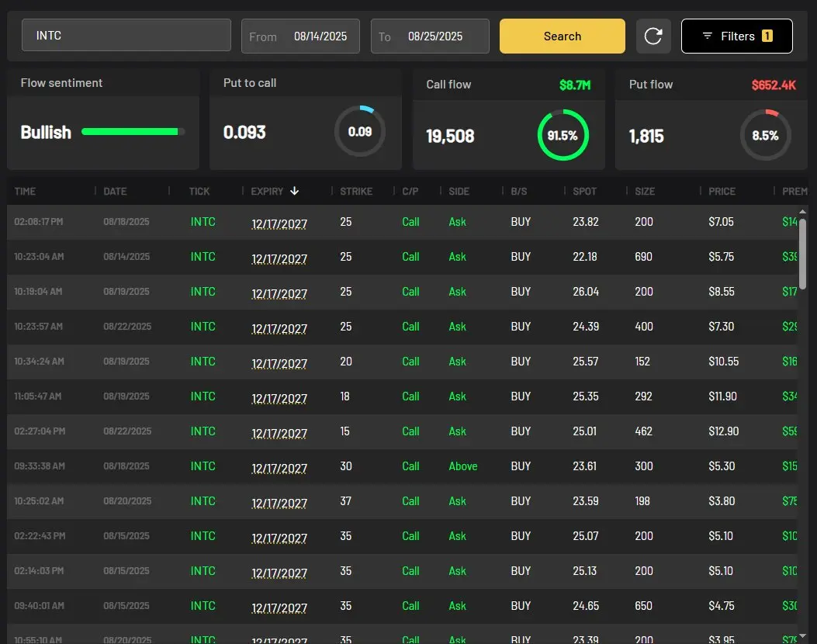Sort by the B/S column header
This screenshot has height=644, width=817.
(519, 191)
